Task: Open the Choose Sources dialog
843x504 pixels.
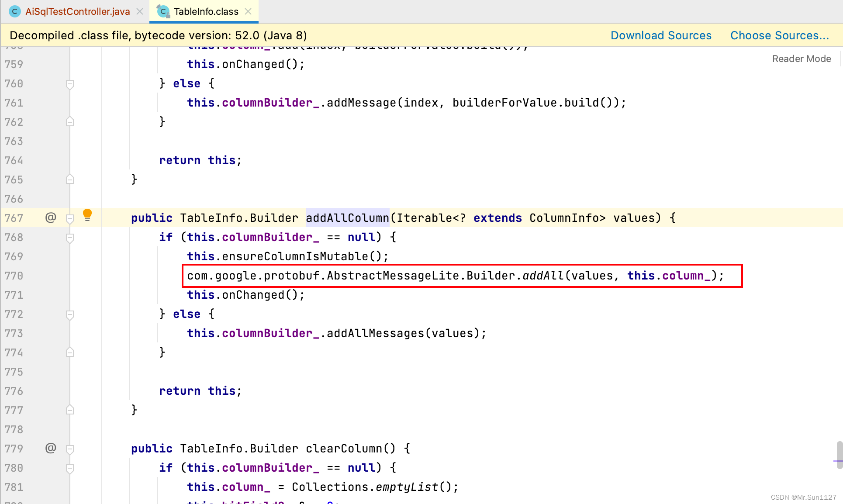Action: click(x=779, y=35)
